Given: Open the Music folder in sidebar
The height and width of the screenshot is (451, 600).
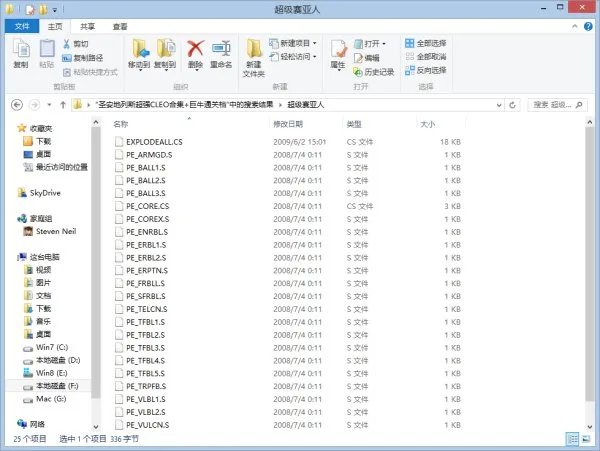Looking at the screenshot, I should [38, 321].
